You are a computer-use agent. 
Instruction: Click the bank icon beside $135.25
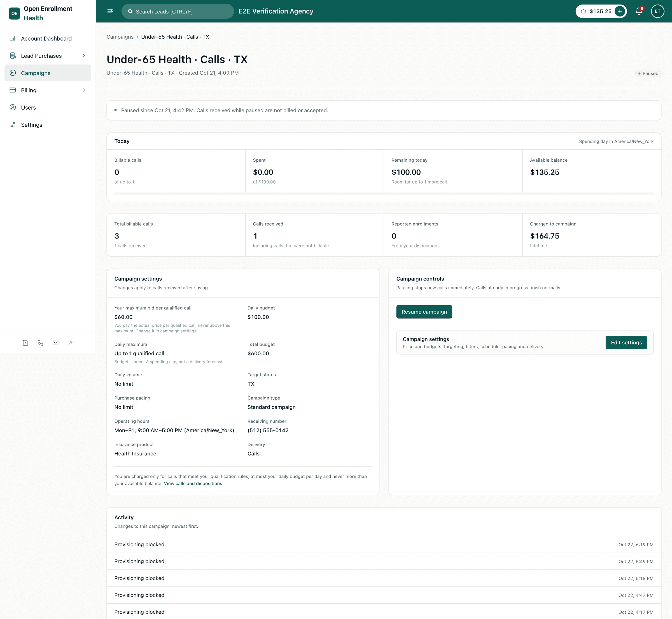pos(583,11)
